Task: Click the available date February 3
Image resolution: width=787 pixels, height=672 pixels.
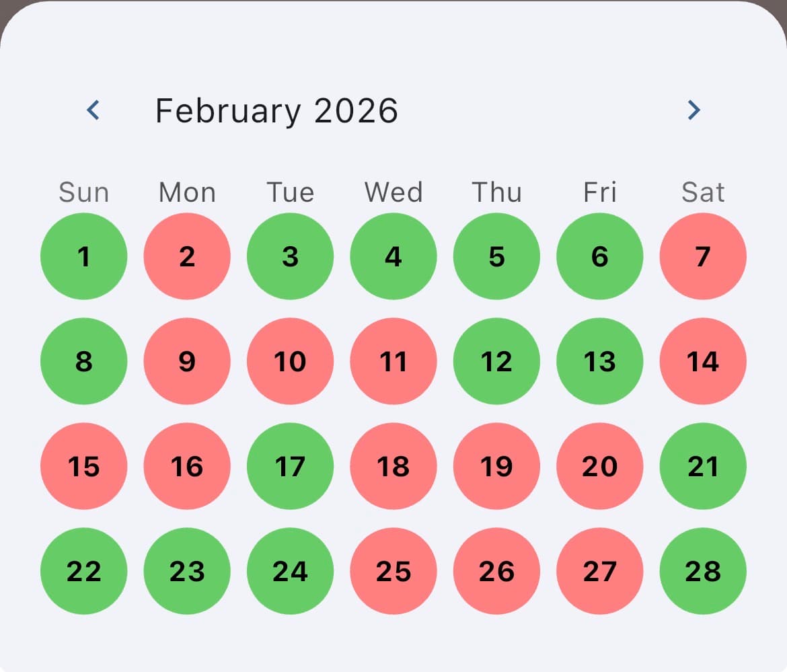Action: click(x=290, y=256)
